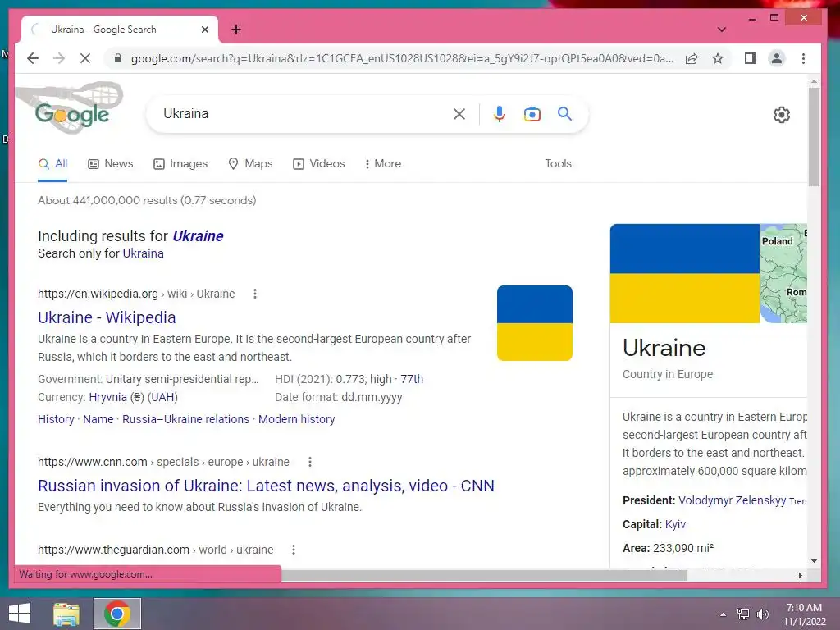Screen dimensions: 840x630
Task: Click the magnifier search button
Action: [x=564, y=113]
